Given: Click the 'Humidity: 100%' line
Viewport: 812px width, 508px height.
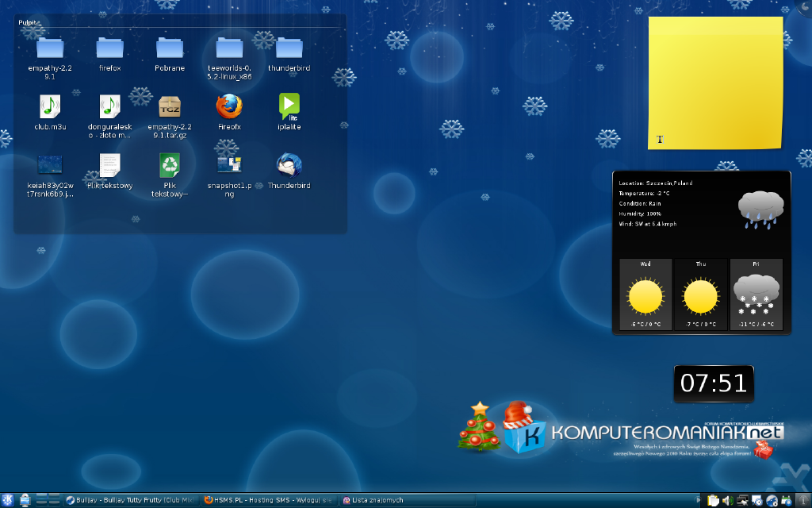Looking at the screenshot, I should coord(640,214).
